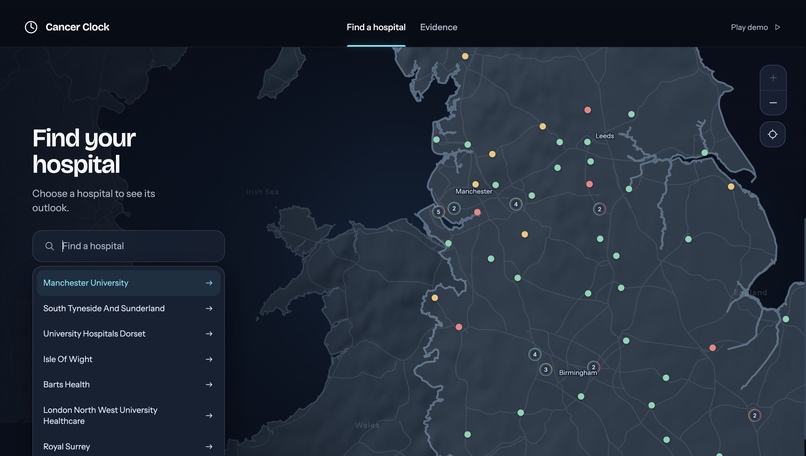
Task: Open the Barts Health hospital entry
Action: pos(129,385)
